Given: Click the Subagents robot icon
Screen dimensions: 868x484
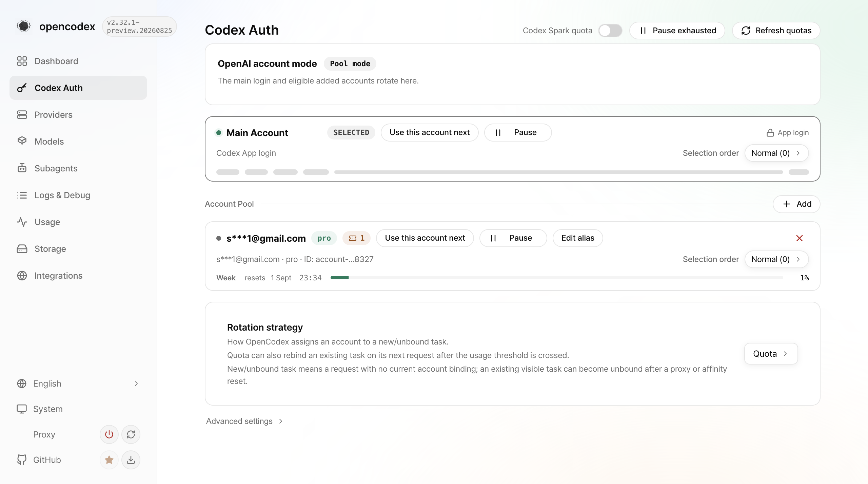Looking at the screenshot, I should (22, 168).
